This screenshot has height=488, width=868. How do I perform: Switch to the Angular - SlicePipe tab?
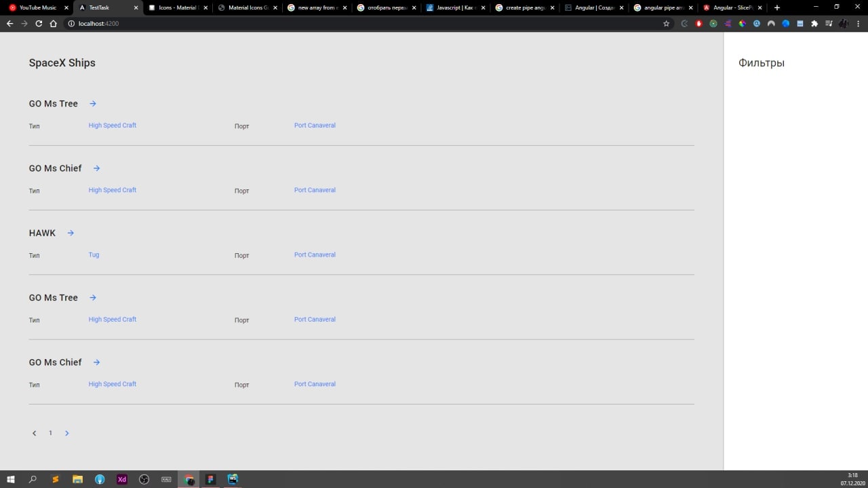tap(734, 7)
